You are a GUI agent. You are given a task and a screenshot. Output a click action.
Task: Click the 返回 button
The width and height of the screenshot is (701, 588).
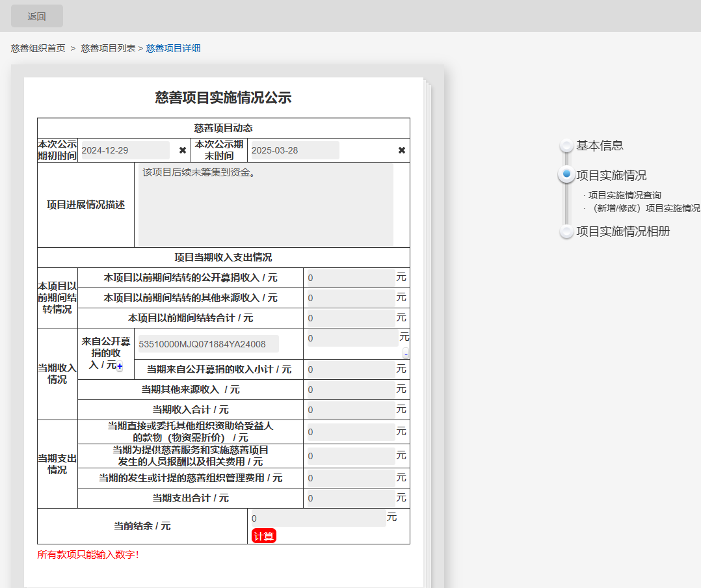(37, 16)
